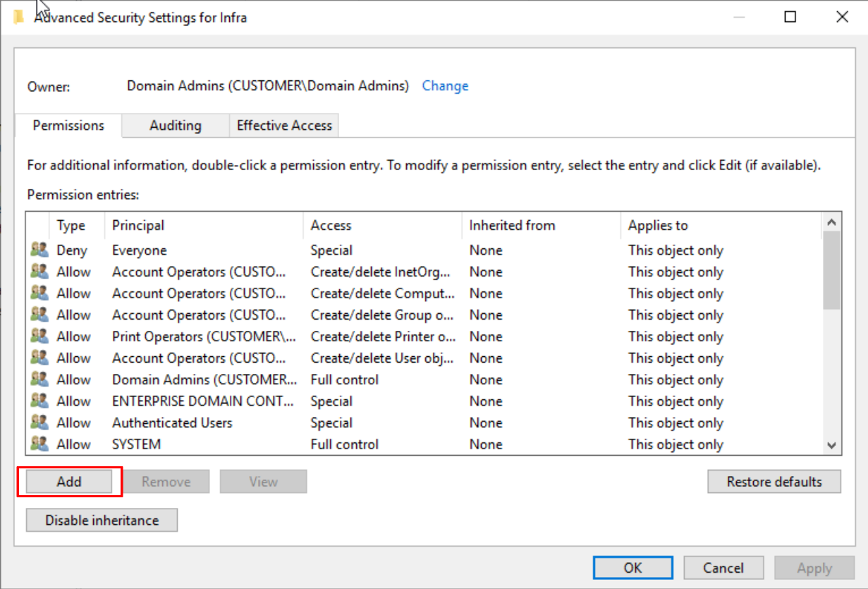Select the Permissions tab
The height and width of the screenshot is (589, 868).
point(68,126)
